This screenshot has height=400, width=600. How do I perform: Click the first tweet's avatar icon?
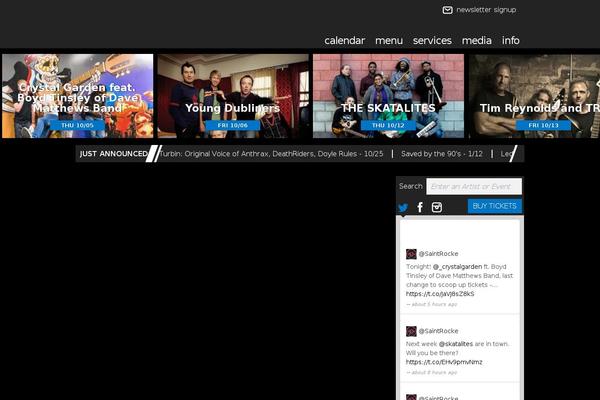pyautogui.click(x=411, y=254)
